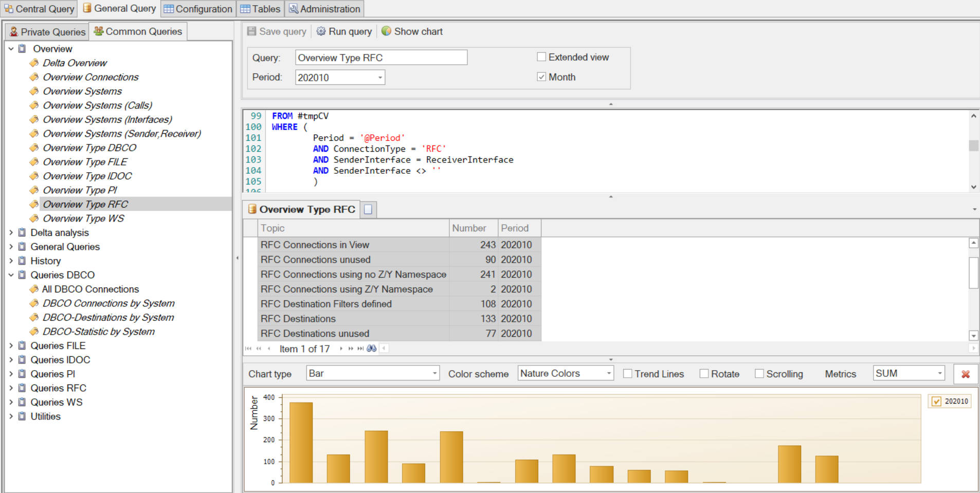Open the blank result tab page icon
This screenshot has width=980, height=493.
tap(368, 209)
